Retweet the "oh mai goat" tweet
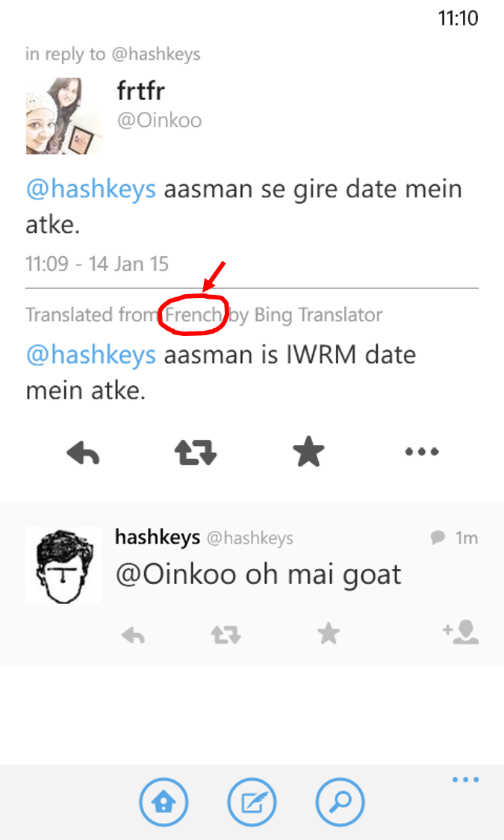504x840 pixels. [x=226, y=635]
